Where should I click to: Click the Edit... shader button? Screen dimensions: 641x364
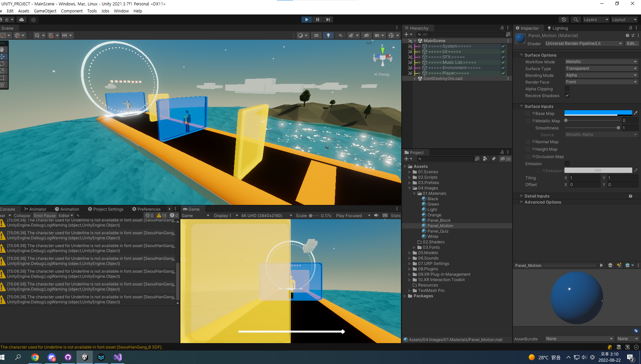[632, 43]
